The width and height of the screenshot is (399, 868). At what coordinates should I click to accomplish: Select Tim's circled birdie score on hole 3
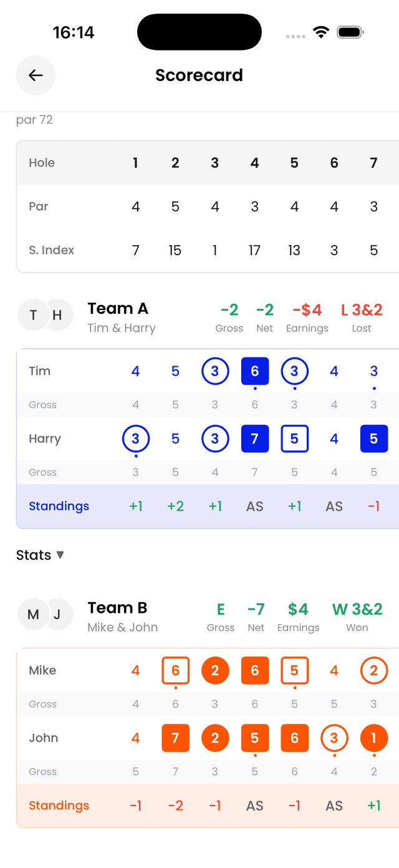215,371
